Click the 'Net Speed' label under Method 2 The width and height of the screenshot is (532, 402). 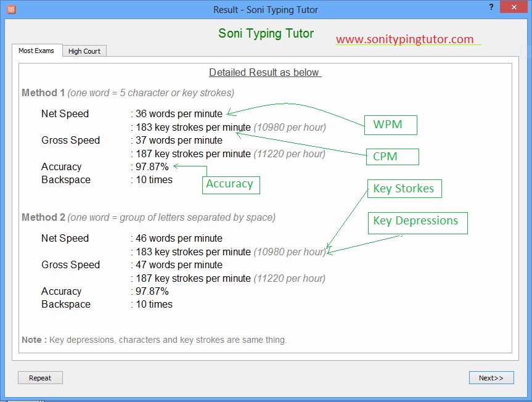[65, 238]
